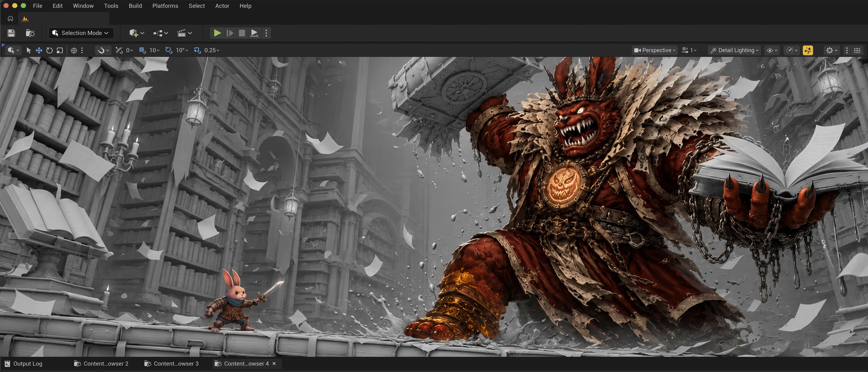Switch to the Content...owser 3 tab

(x=172, y=364)
